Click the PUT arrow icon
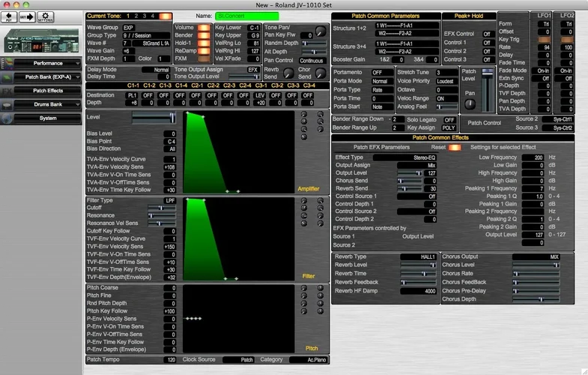 click(9, 17)
